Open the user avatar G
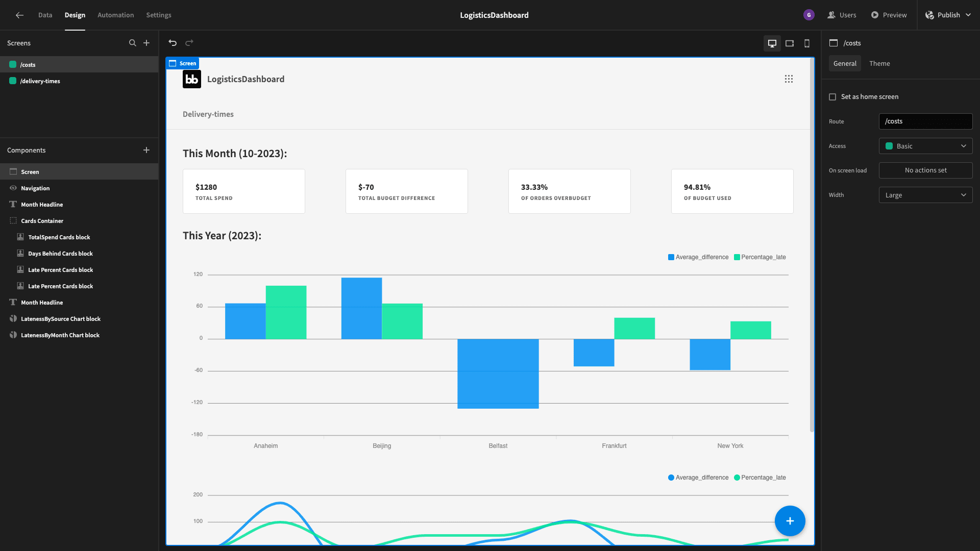This screenshot has width=980, height=551. [808, 15]
